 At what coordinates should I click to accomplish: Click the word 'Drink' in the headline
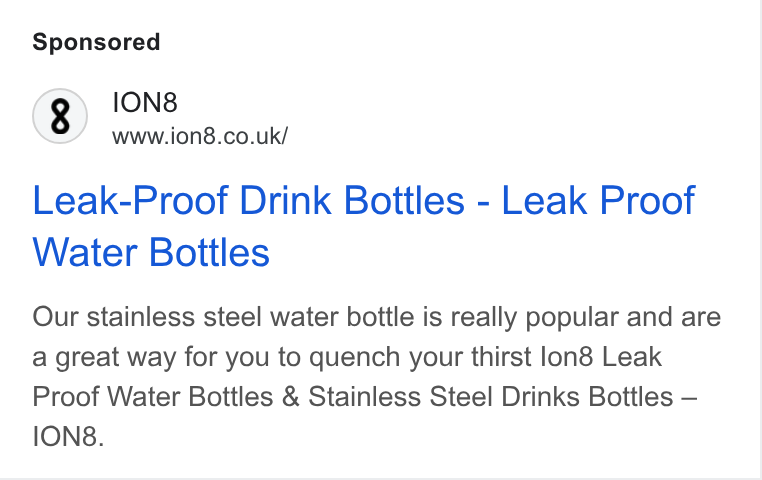click(285, 200)
